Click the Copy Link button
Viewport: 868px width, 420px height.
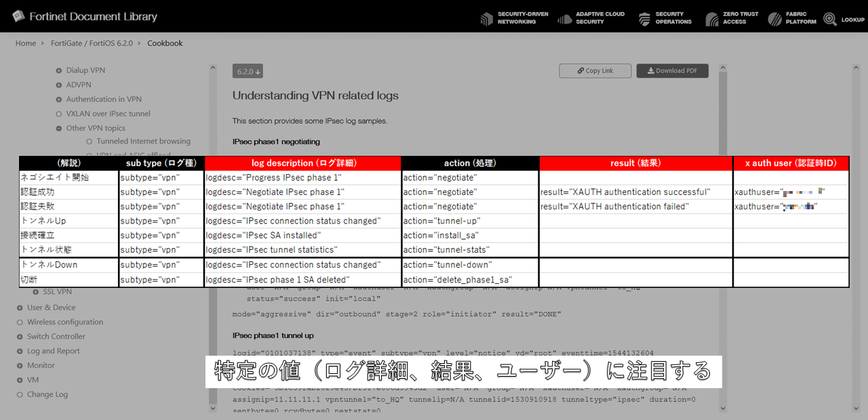pyautogui.click(x=595, y=70)
